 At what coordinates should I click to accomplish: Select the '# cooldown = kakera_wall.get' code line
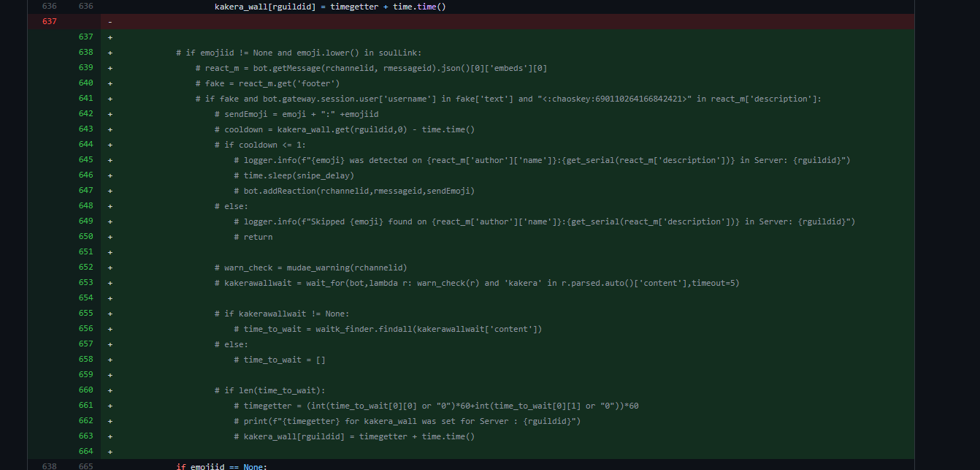345,129
